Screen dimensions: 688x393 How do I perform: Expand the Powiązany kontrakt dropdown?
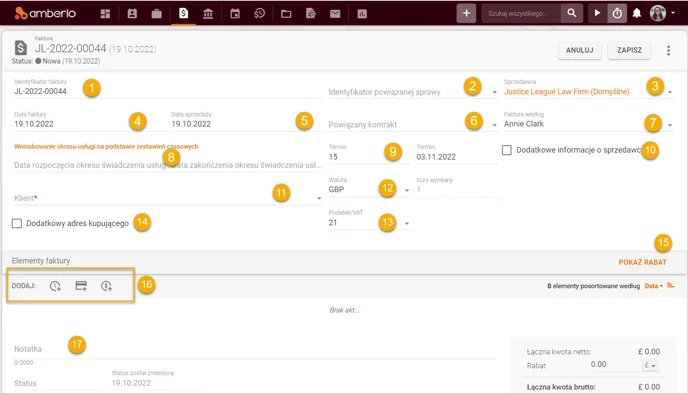(x=494, y=125)
